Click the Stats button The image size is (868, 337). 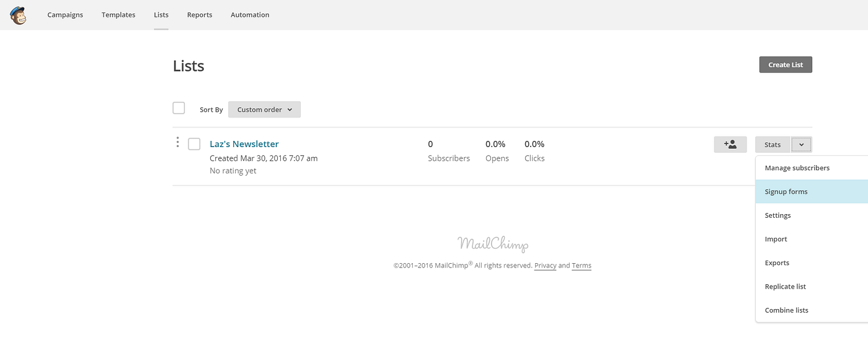[x=773, y=145]
